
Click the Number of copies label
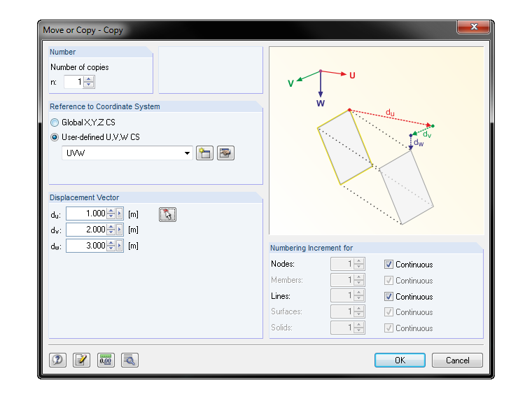coord(80,67)
